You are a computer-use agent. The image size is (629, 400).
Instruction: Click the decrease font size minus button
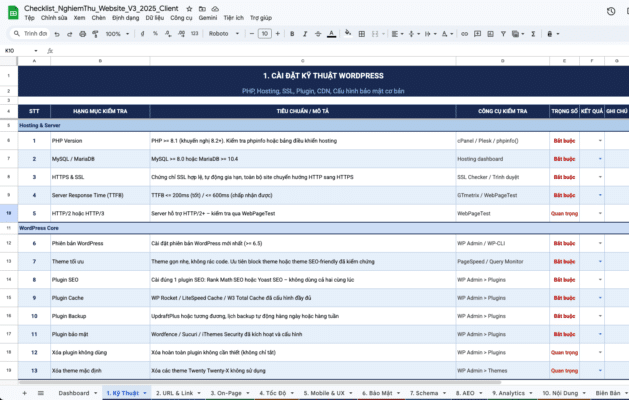pos(252,34)
